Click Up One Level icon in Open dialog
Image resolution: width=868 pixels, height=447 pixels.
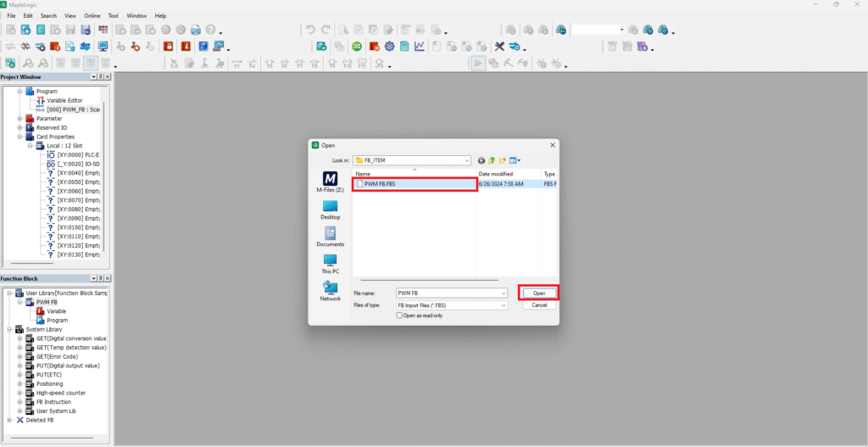click(492, 160)
